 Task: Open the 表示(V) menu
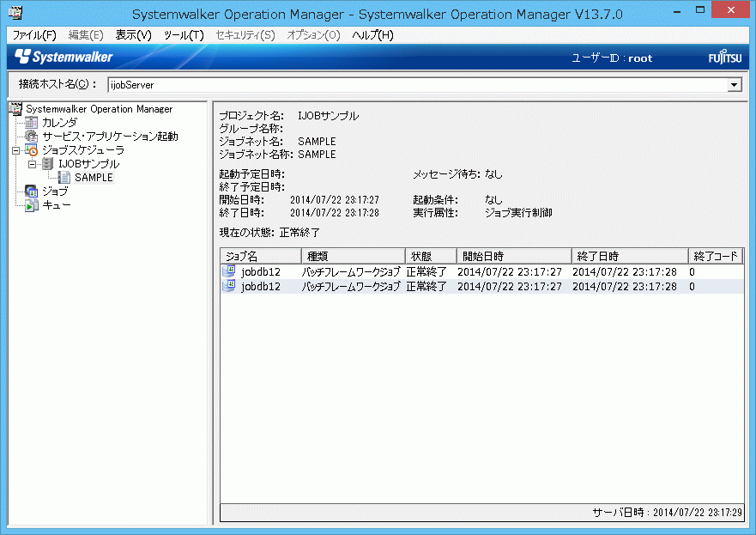pyautogui.click(x=133, y=35)
